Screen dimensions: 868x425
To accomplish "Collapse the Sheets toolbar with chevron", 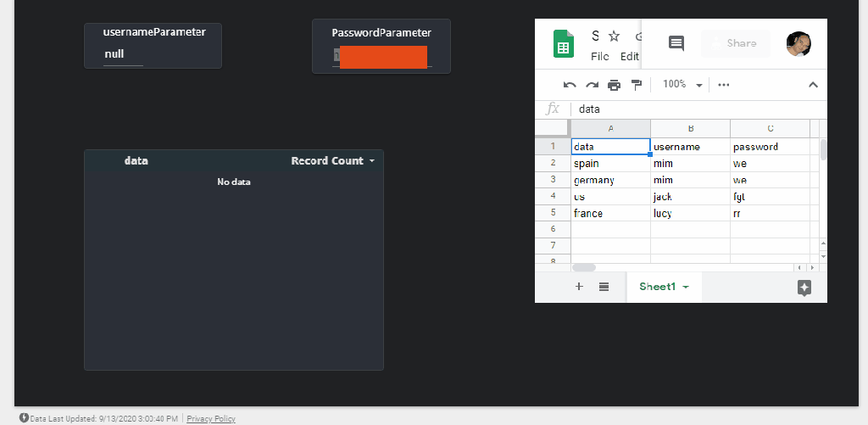I will click(813, 85).
